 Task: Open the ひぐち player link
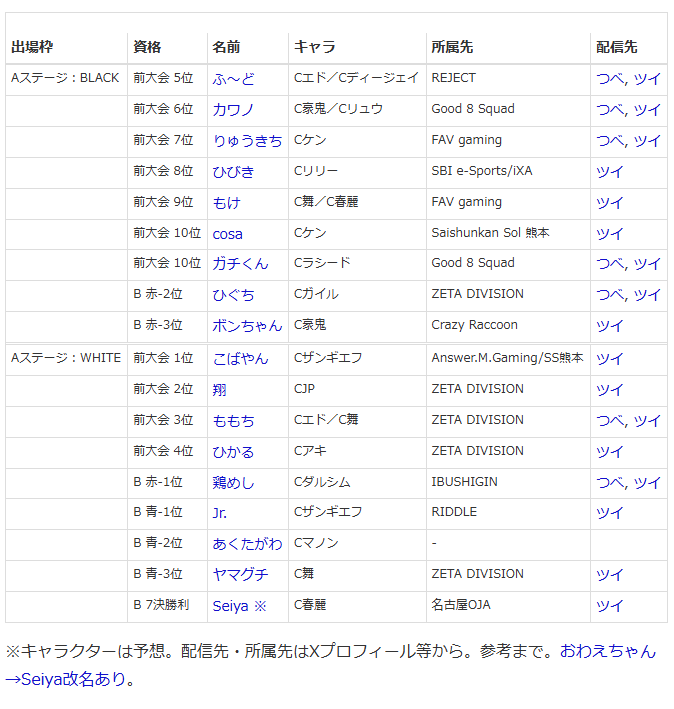[233, 295]
